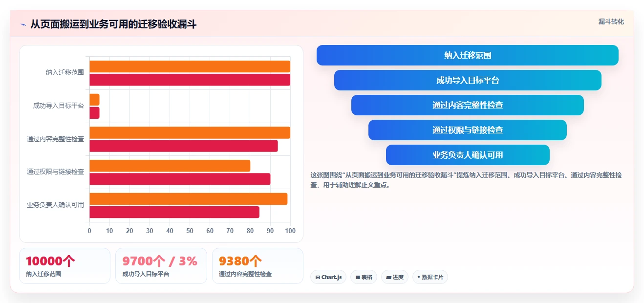Click the 进度 tag chip
Viewport: 644px width, 303px height.
point(395,277)
